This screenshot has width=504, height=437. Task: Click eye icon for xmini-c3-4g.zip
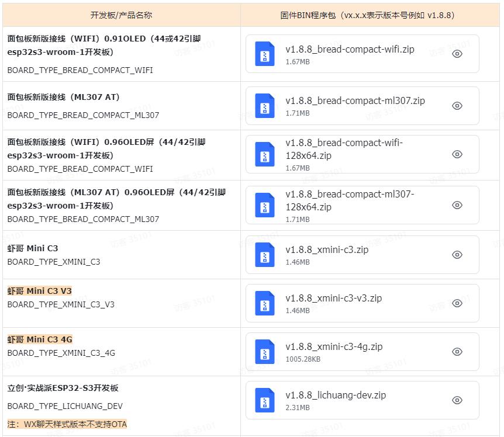click(x=457, y=352)
